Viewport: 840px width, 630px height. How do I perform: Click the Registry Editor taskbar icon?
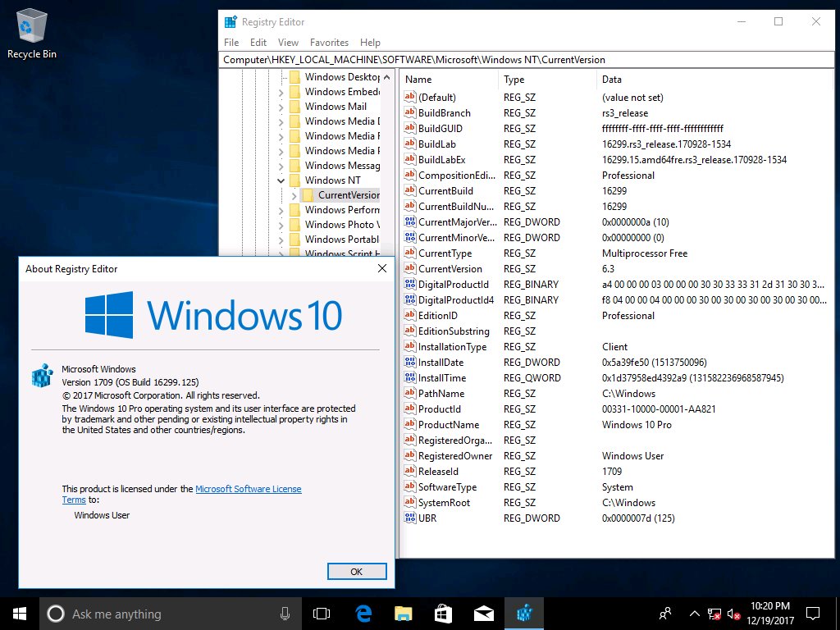pyautogui.click(x=524, y=614)
